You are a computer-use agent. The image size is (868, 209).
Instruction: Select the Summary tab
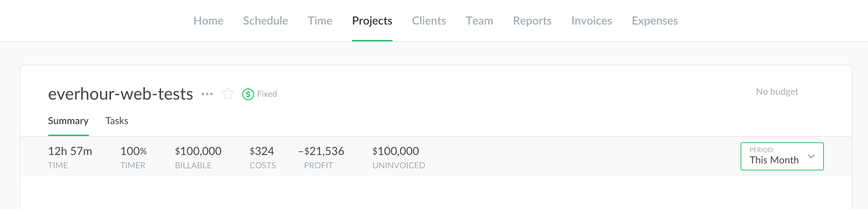coord(68,121)
